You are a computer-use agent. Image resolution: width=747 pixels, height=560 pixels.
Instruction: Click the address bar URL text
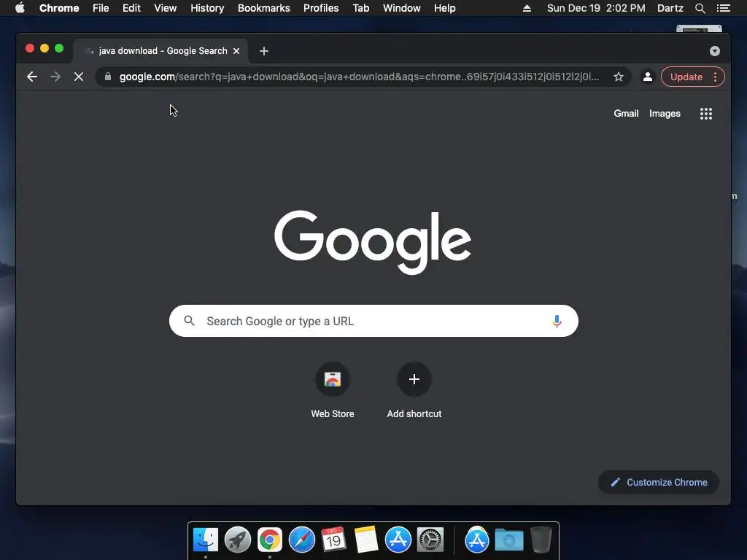point(359,77)
